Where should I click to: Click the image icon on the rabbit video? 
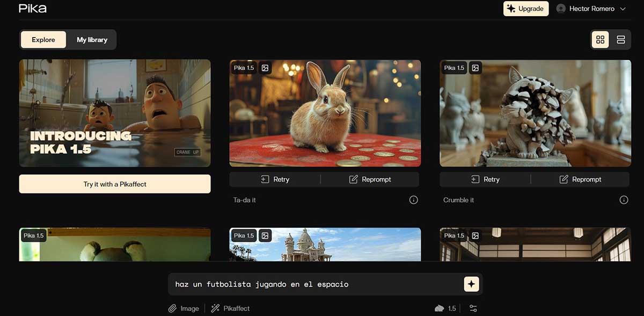[265, 68]
